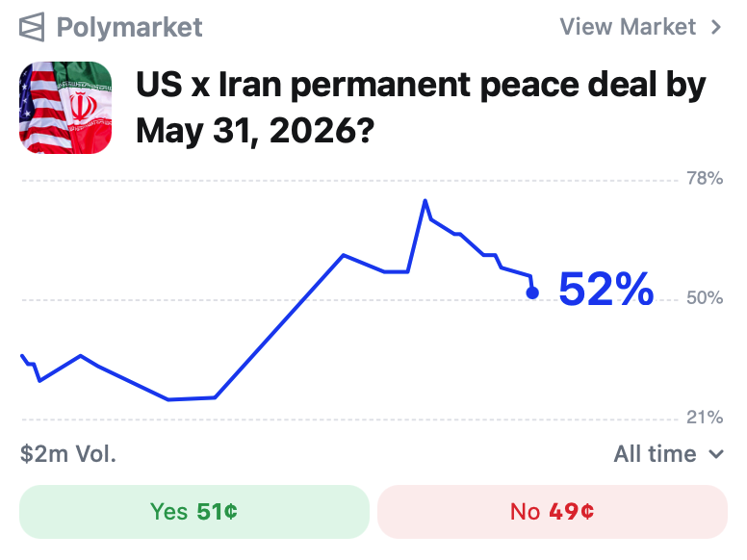This screenshot has height=560, width=747.
Task: Click the chevron beside All time
Action: [x=716, y=454]
